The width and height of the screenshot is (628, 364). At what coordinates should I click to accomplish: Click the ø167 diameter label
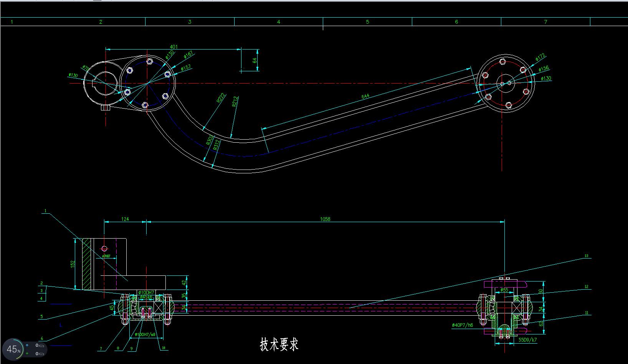[x=188, y=55]
